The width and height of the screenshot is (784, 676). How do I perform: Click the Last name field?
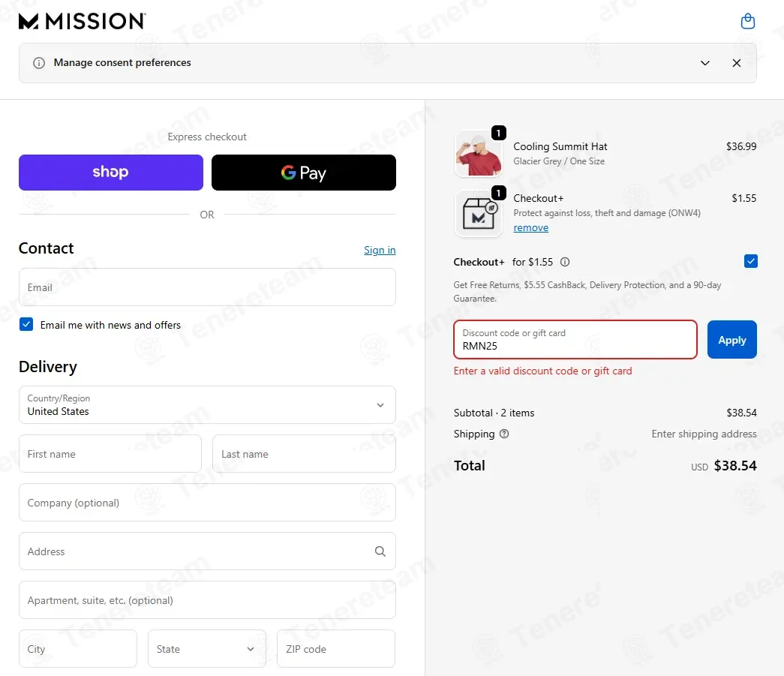(x=304, y=453)
